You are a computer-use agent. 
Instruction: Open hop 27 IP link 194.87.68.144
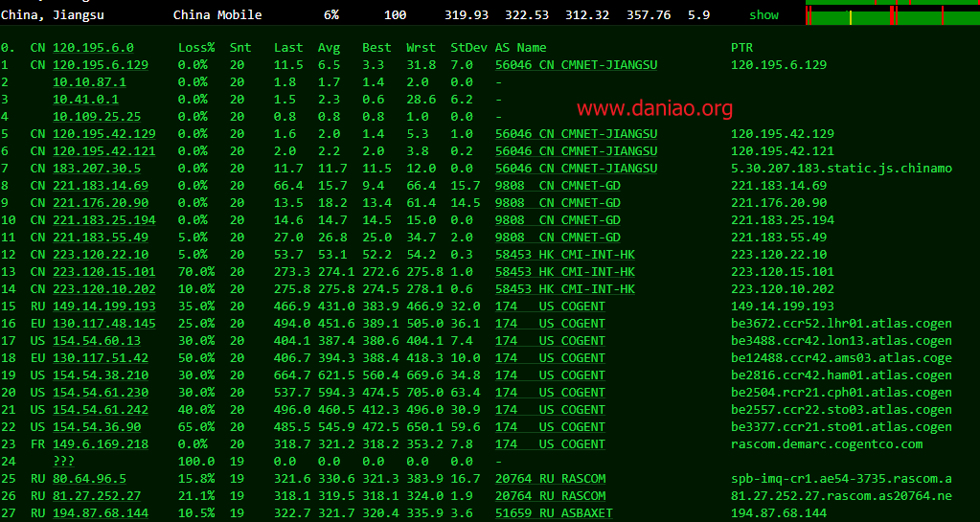[x=101, y=513]
